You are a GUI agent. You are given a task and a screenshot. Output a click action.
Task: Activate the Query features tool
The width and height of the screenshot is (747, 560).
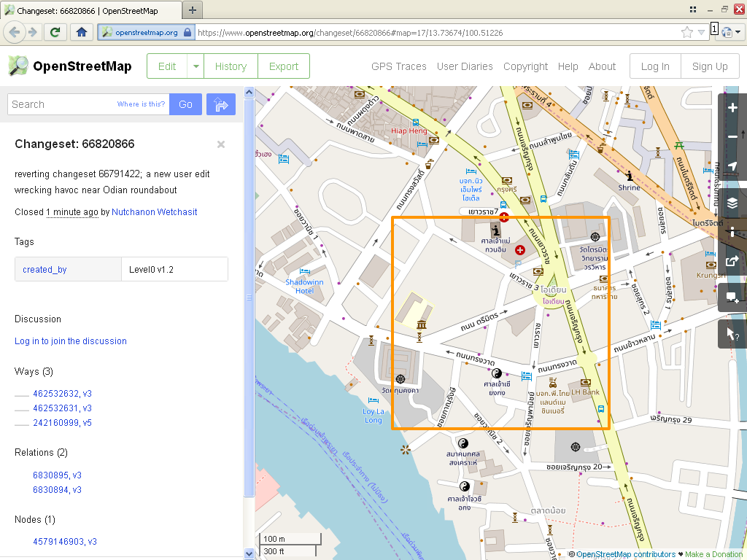pos(732,334)
